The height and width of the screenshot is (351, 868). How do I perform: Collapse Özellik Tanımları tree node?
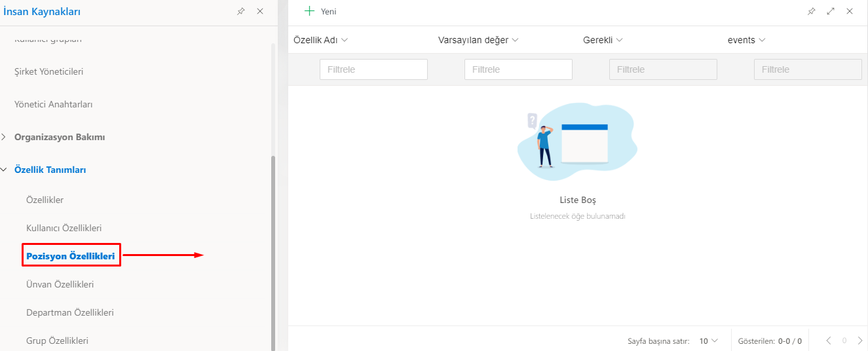(x=5, y=170)
